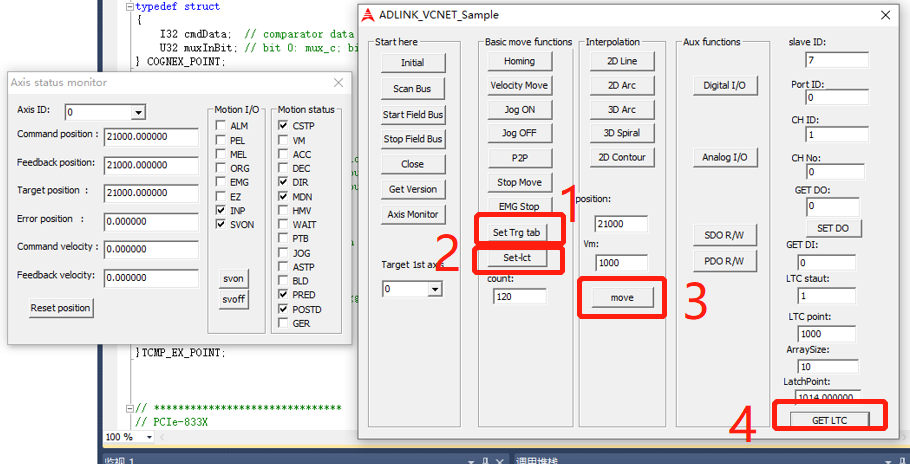Click the GET LTC button
910x464 pixels.
pos(830,420)
